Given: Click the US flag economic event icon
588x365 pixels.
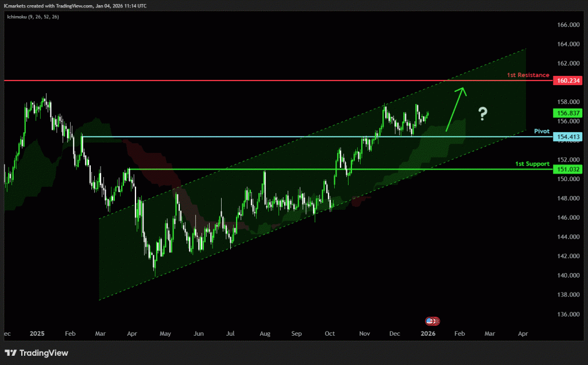Looking at the screenshot, I should [x=429, y=321].
